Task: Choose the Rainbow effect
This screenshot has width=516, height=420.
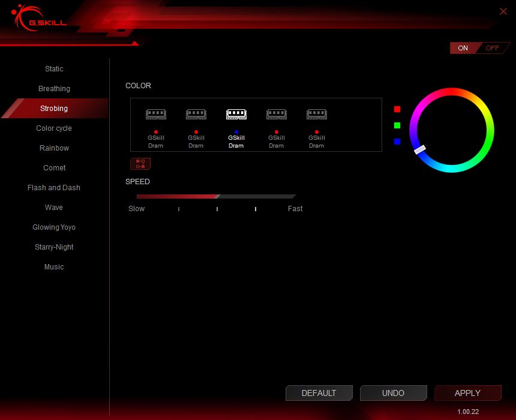Action: pos(54,148)
